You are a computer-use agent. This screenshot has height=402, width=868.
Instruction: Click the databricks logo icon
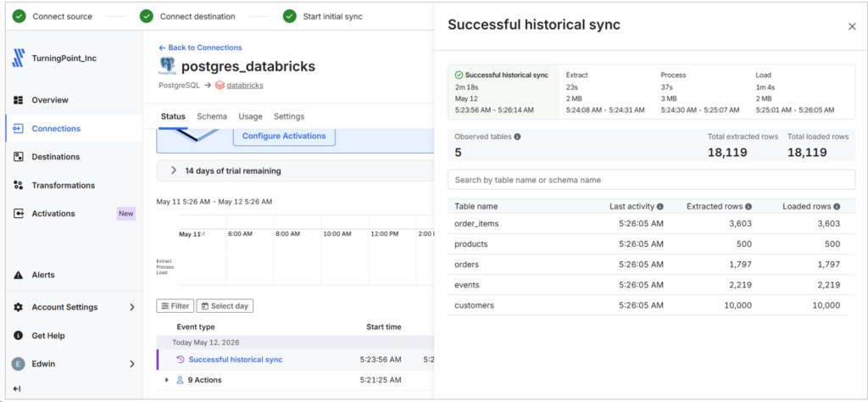(x=220, y=86)
